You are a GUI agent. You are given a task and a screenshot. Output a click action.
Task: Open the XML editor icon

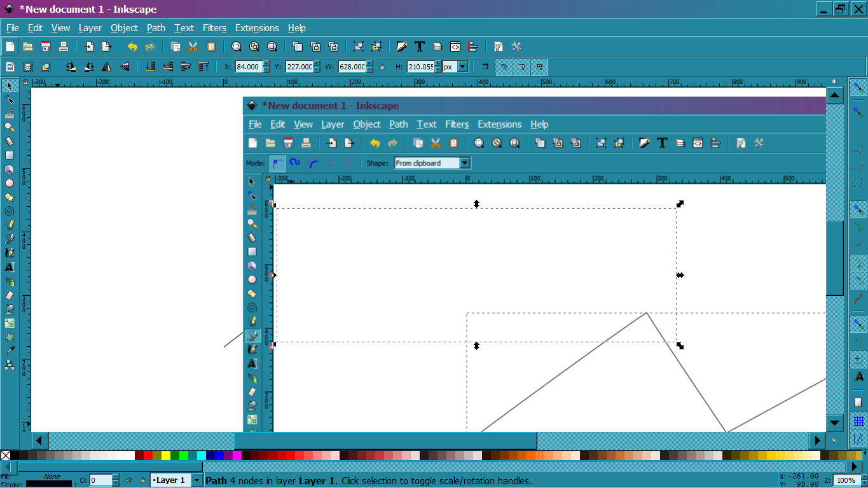click(455, 46)
